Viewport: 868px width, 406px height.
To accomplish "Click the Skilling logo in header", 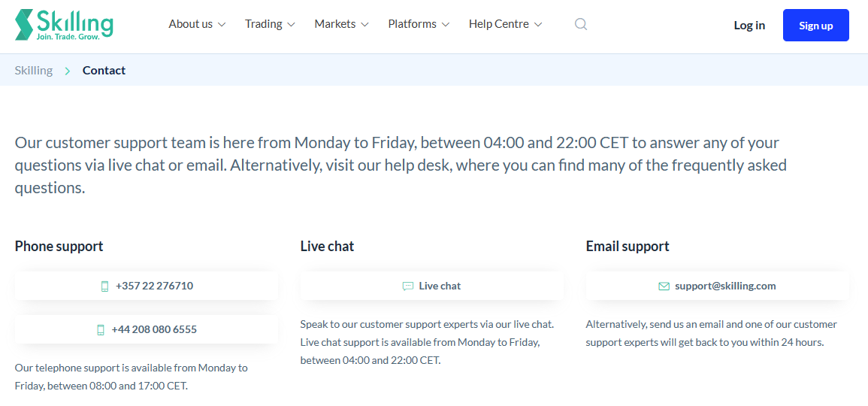I will [x=64, y=25].
